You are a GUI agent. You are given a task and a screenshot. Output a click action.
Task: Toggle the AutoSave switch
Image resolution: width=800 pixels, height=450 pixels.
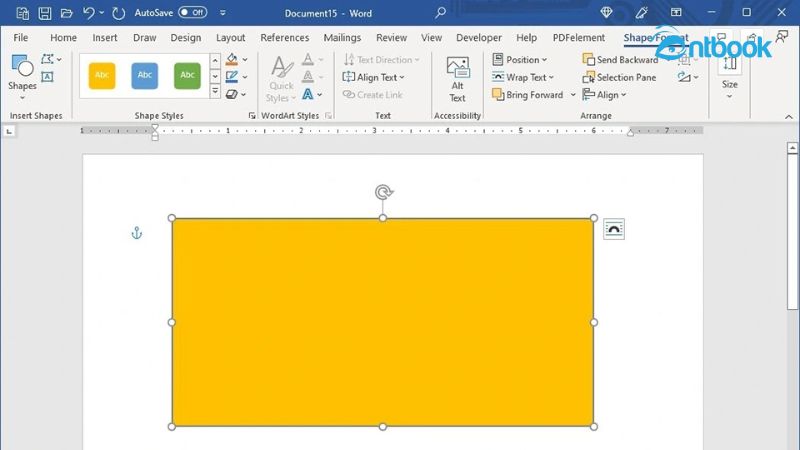coord(192,13)
